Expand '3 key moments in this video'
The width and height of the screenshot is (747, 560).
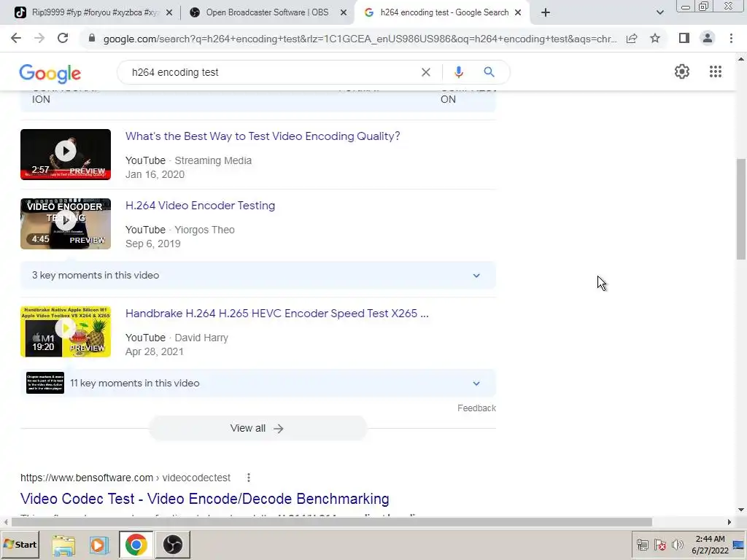pyautogui.click(x=258, y=275)
